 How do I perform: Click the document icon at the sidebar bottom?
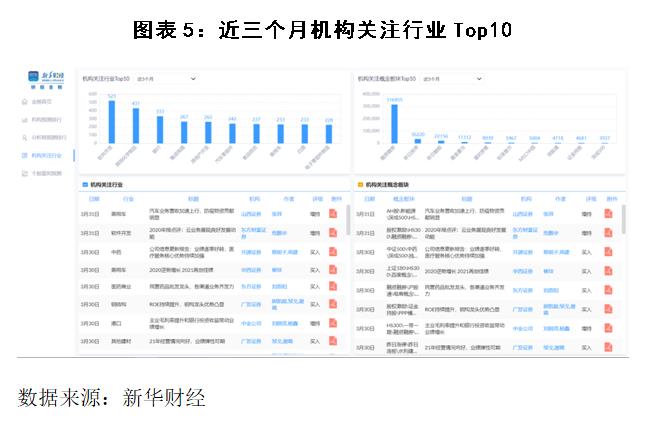pyautogui.click(x=24, y=173)
